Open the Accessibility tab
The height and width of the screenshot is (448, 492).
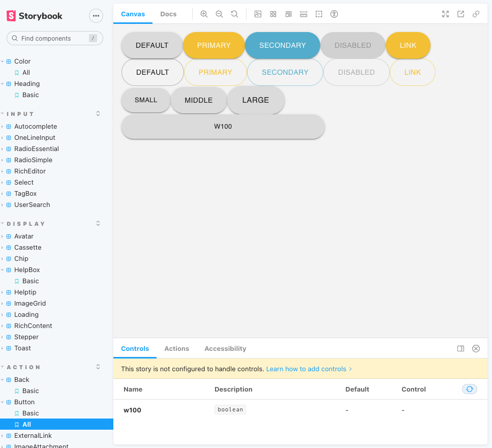225,348
